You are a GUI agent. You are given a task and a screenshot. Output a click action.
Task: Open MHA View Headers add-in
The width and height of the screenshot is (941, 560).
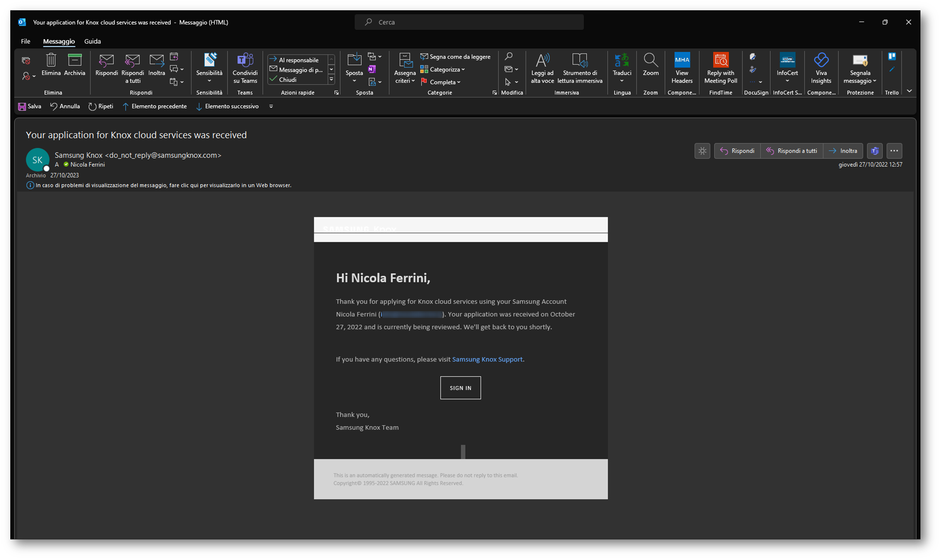[x=682, y=69]
